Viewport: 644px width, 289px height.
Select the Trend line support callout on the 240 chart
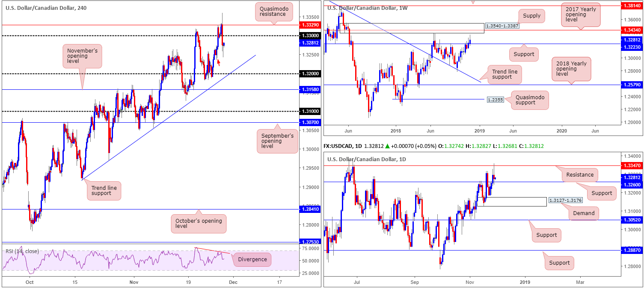tap(104, 190)
